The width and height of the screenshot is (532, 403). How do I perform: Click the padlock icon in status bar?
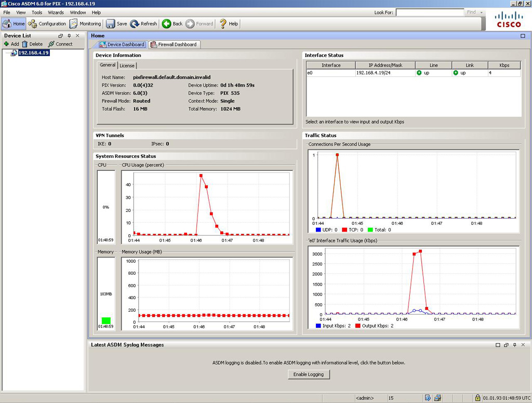[x=477, y=398]
